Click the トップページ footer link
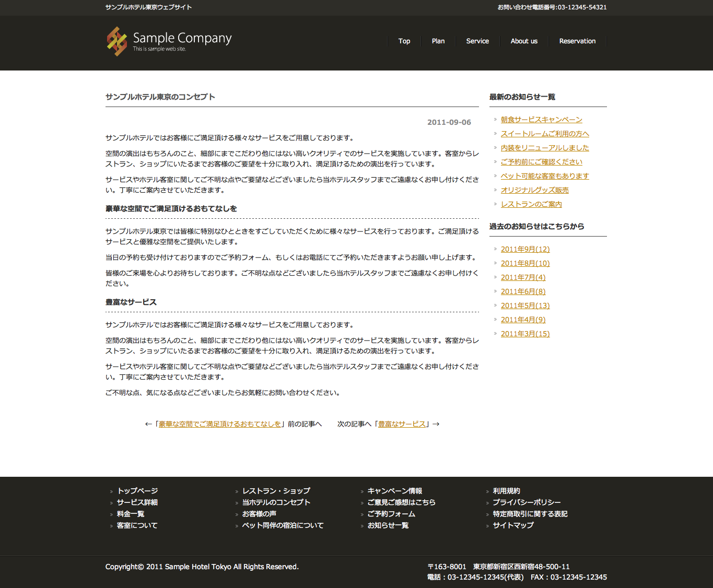Screen dimensions: 713x588 [137, 491]
